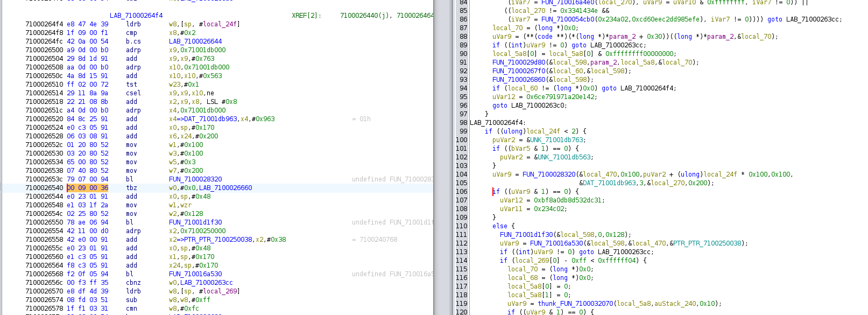
Task: Click decompiler line number 106
Action: tap(462, 192)
